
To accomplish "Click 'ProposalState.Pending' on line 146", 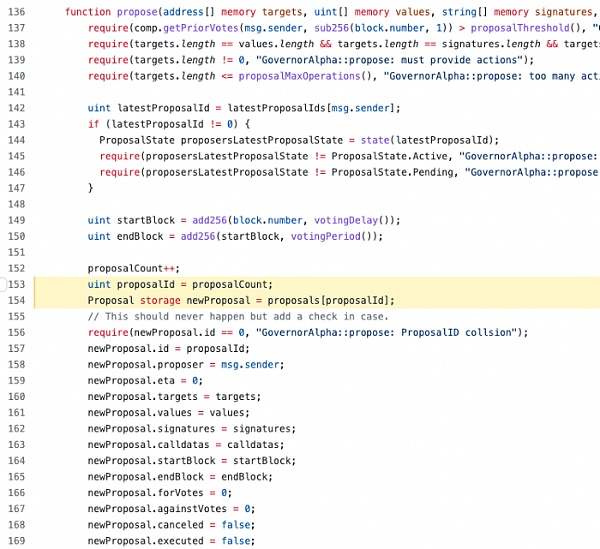I will pos(392,173).
